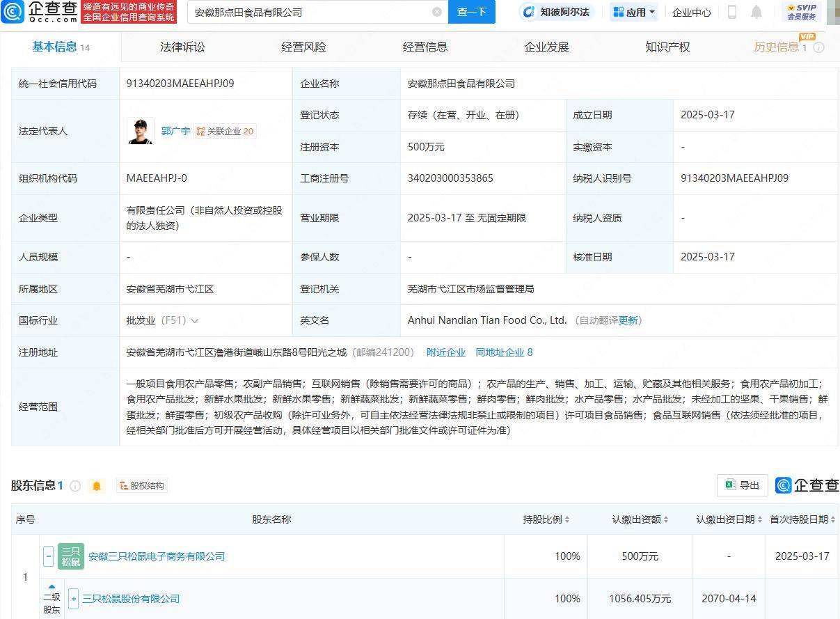Open notifications bell in the top bar
The width and height of the screenshot is (840, 619).
pos(756,12)
